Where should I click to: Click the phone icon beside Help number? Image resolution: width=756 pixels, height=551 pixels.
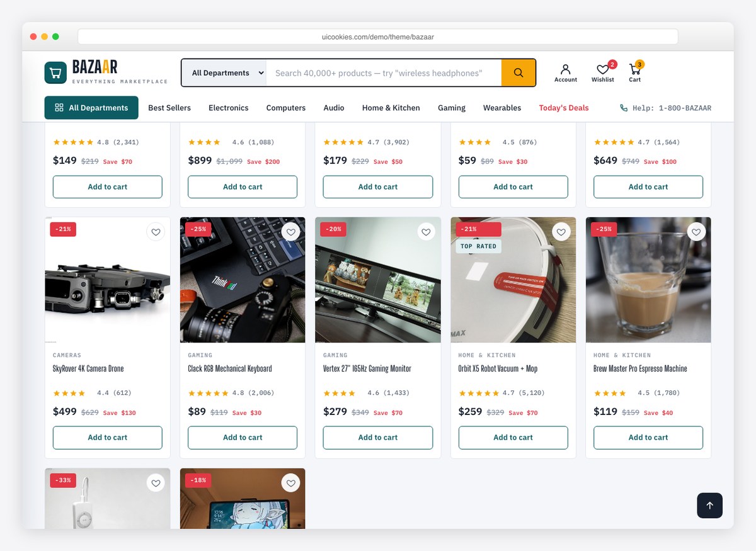point(624,108)
